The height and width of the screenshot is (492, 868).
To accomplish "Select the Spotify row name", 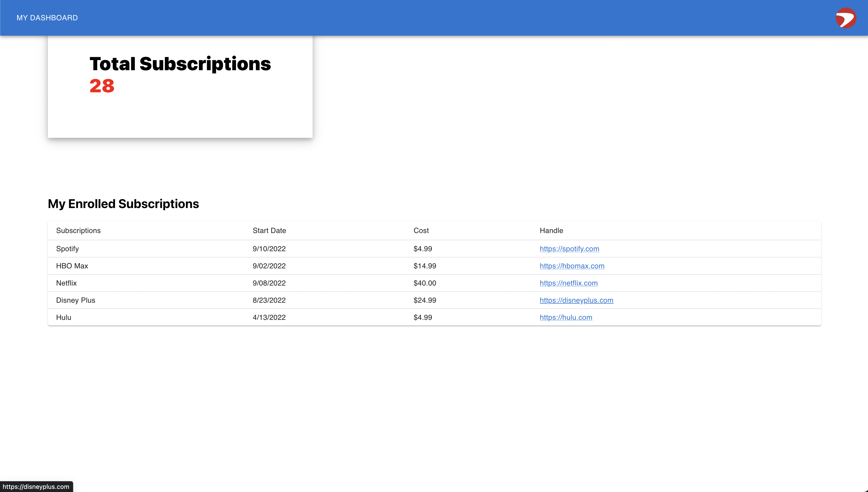I will [x=68, y=249].
